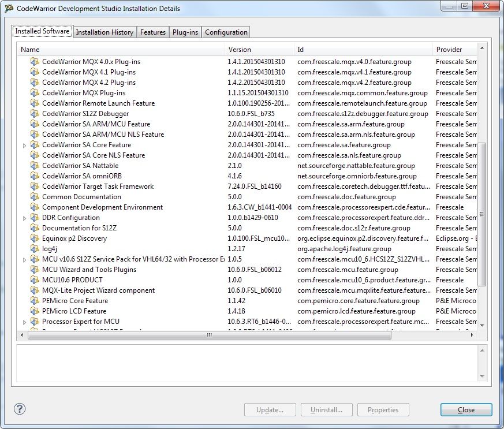Click the icon beside CodeWarrior SA Core Feature
The height and width of the screenshot is (429, 504).
pos(35,144)
